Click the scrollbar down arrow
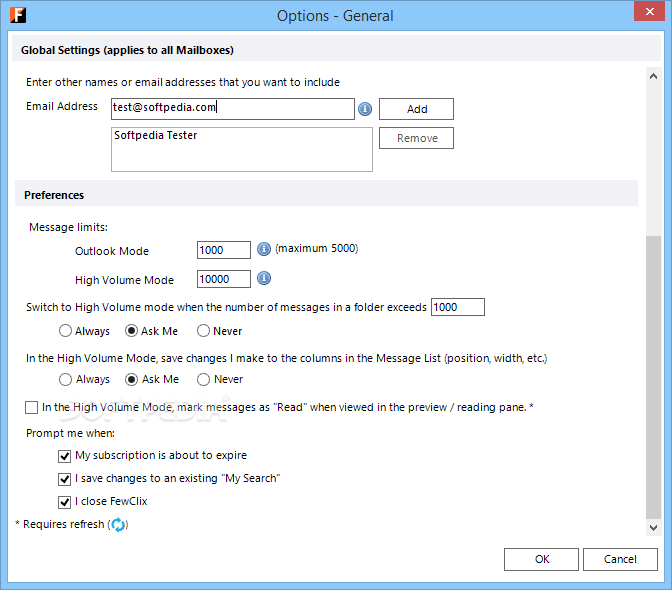The height and width of the screenshot is (590, 672). point(653,527)
